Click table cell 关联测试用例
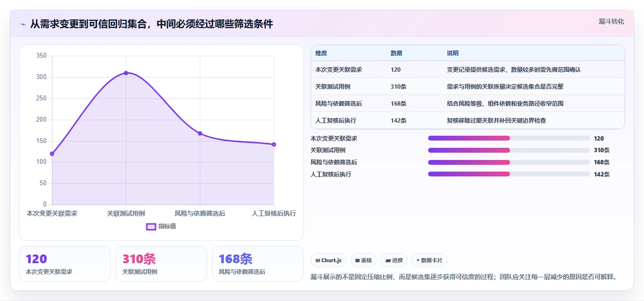The height and width of the screenshot is (301, 644). 333,87
